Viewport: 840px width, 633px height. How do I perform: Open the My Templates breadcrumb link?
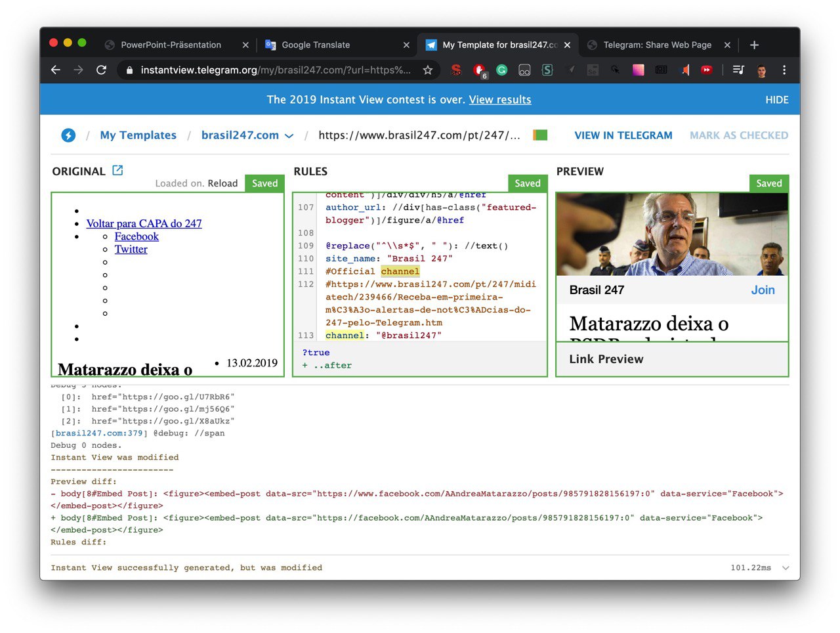138,135
